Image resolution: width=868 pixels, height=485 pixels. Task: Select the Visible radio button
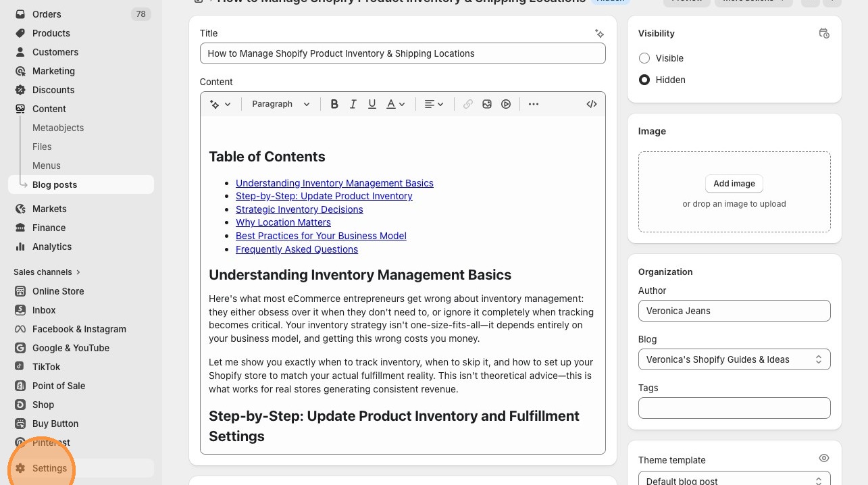(x=644, y=58)
